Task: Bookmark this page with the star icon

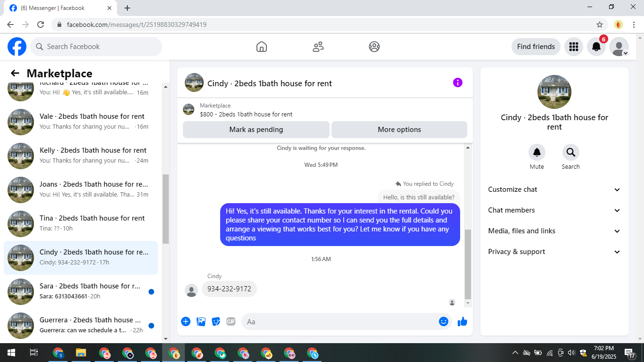Action: [x=600, y=25]
